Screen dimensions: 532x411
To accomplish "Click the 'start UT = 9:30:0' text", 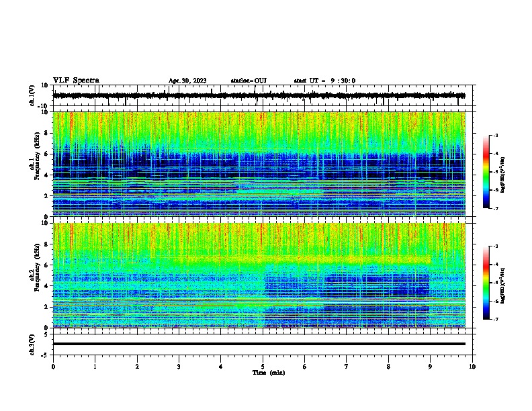I will (x=324, y=81).
